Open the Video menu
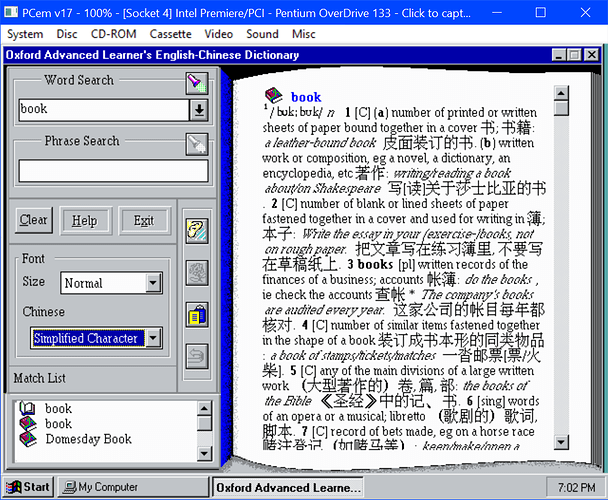 [218, 34]
